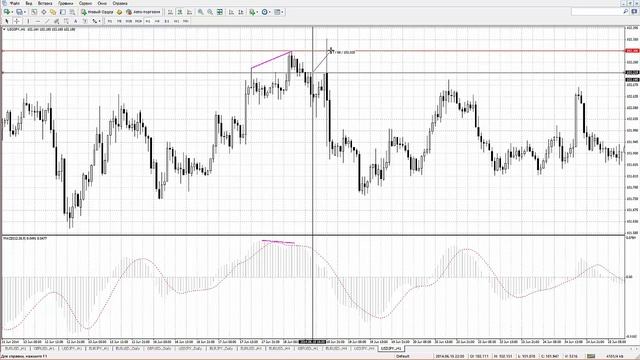This screenshot has width=640, height=360.
Task: Tile chart windows icon
Action: click(x=220, y=12)
